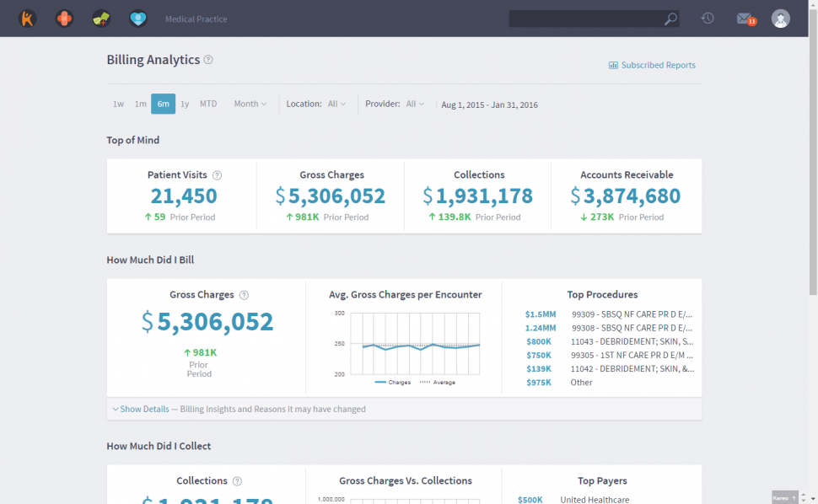
Task: Click help icon next to Patient Visits
Action: (x=217, y=175)
